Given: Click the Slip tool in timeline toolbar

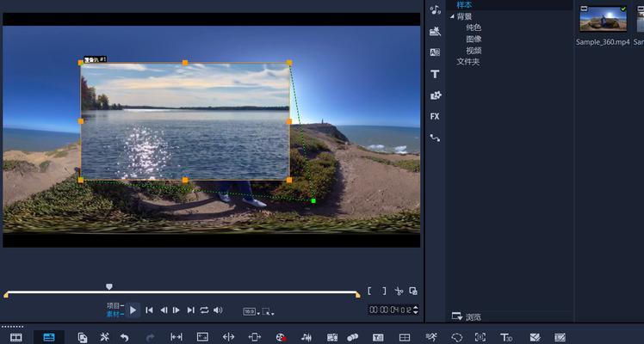Looking at the screenshot, I should [176, 337].
